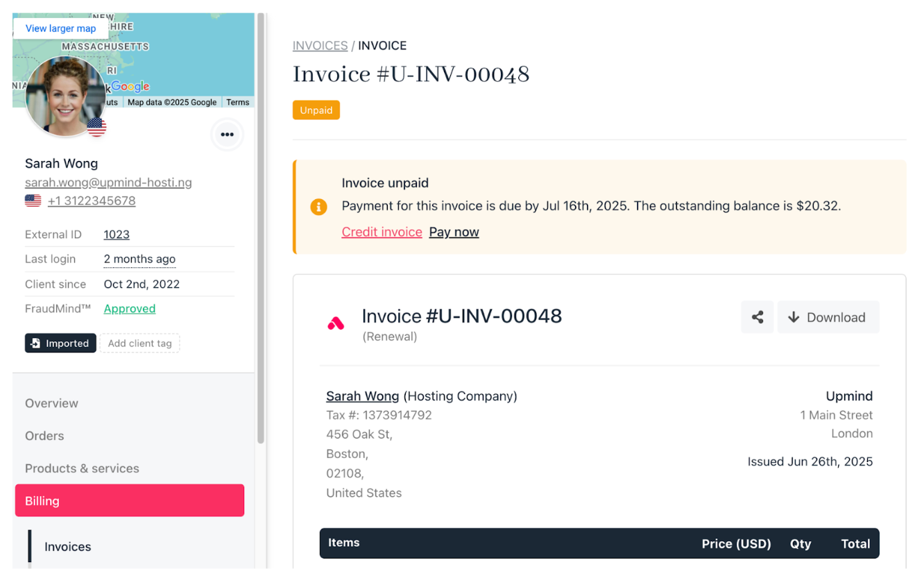Click the share invoice icon
The height and width of the screenshot is (569, 924).
tap(758, 317)
